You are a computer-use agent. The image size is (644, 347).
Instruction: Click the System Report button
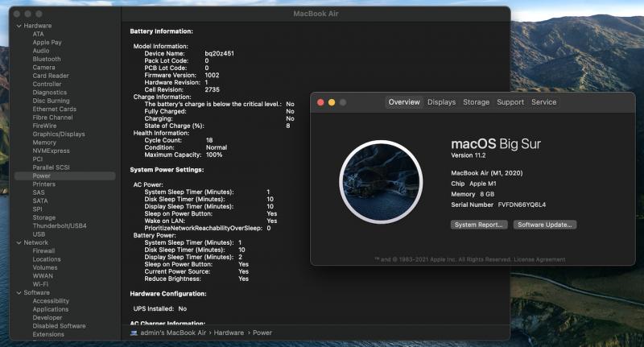479,225
